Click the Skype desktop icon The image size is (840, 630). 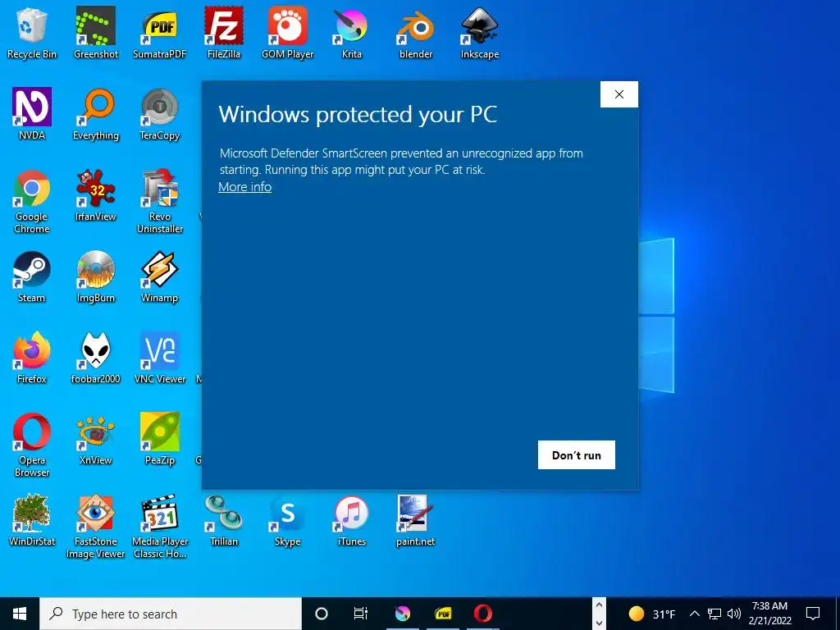coord(288,520)
